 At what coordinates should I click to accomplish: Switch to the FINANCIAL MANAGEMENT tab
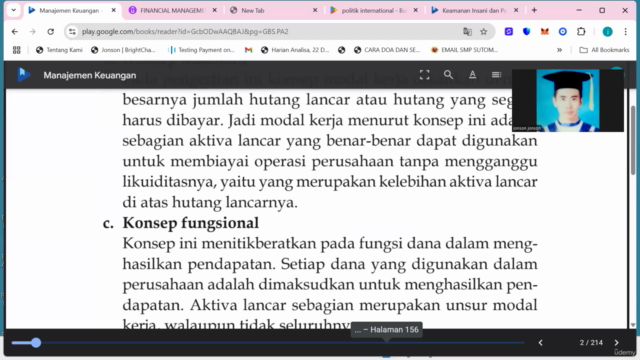point(172,10)
